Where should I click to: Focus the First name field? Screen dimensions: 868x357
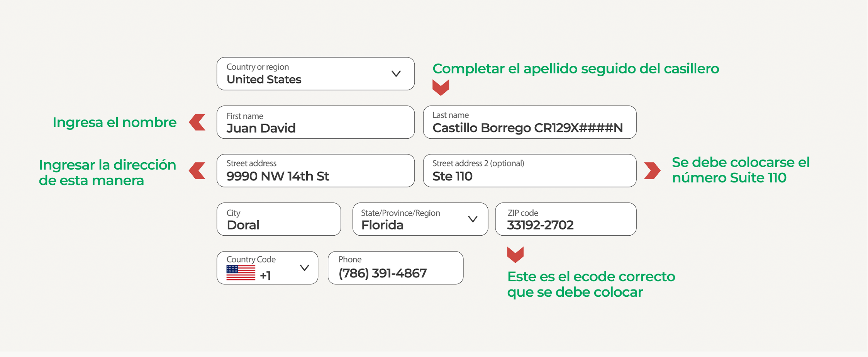pyautogui.click(x=315, y=122)
